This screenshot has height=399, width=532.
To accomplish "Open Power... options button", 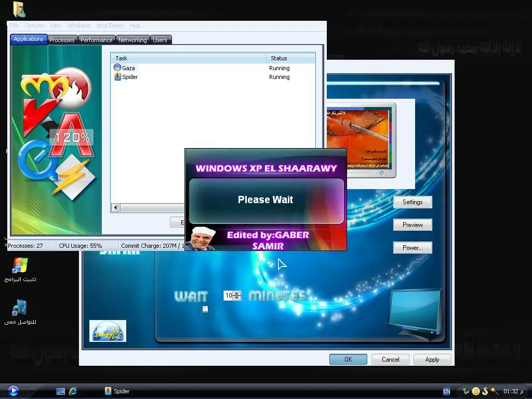I will 413,248.
